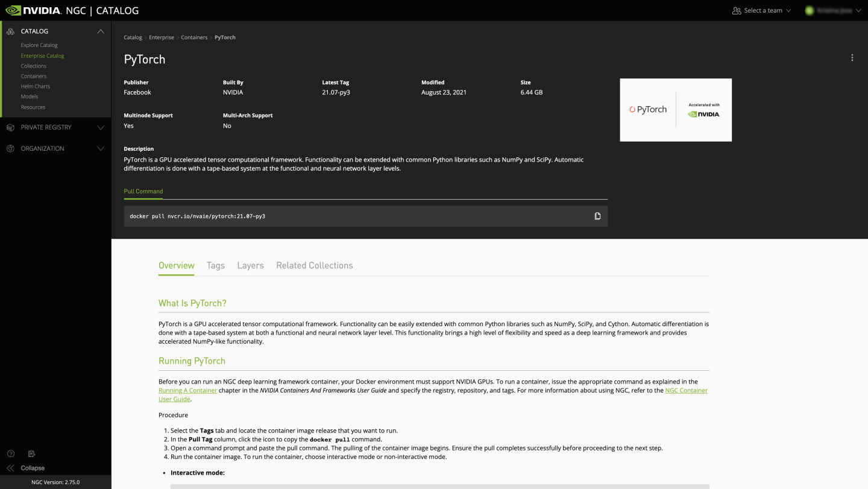Follow the NGC Container User Guide link
This screenshot has height=489, width=868.
tap(686, 390)
